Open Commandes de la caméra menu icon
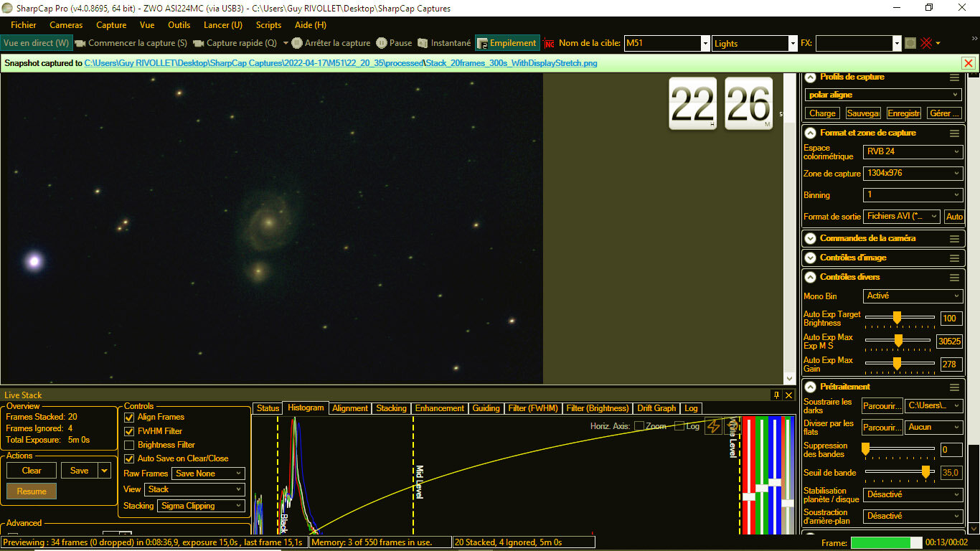The image size is (980, 551). pyautogui.click(x=954, y=239)
